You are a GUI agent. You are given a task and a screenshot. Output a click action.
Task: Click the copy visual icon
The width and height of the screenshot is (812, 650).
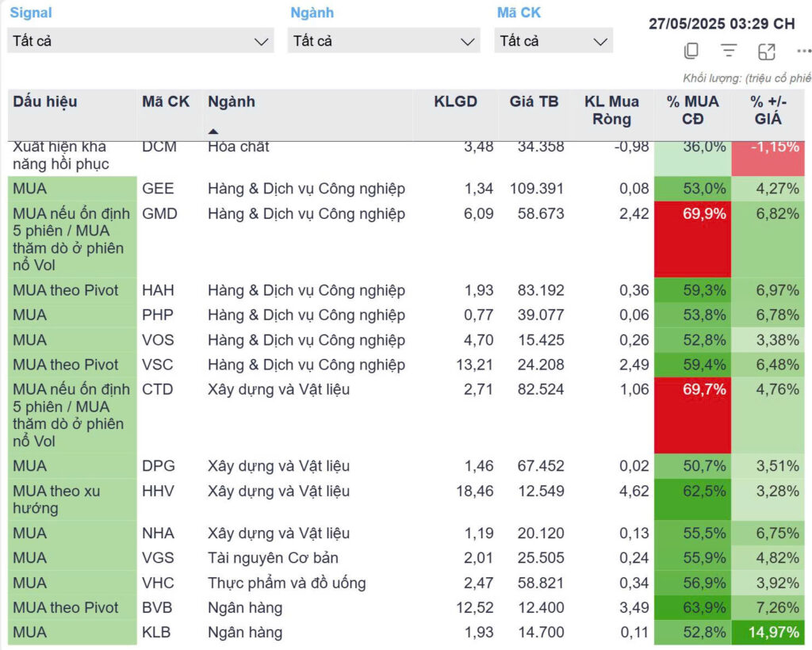point(691,52)
